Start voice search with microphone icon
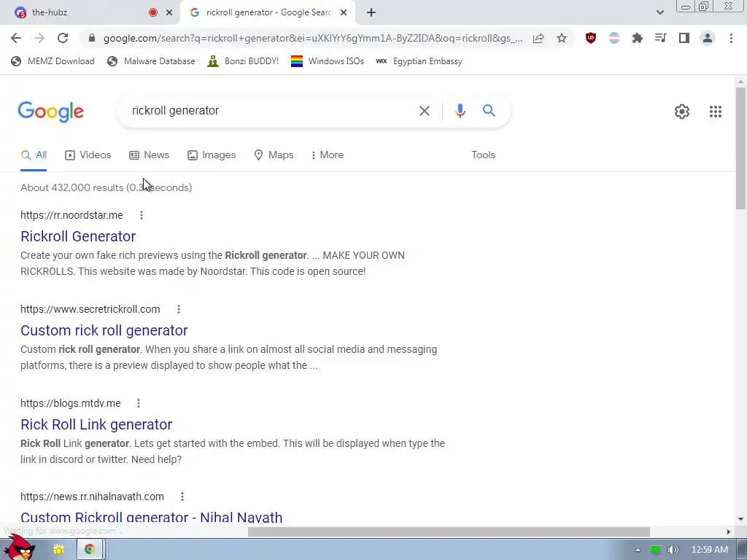Screen dimensions: 747x560 point(460,111)
